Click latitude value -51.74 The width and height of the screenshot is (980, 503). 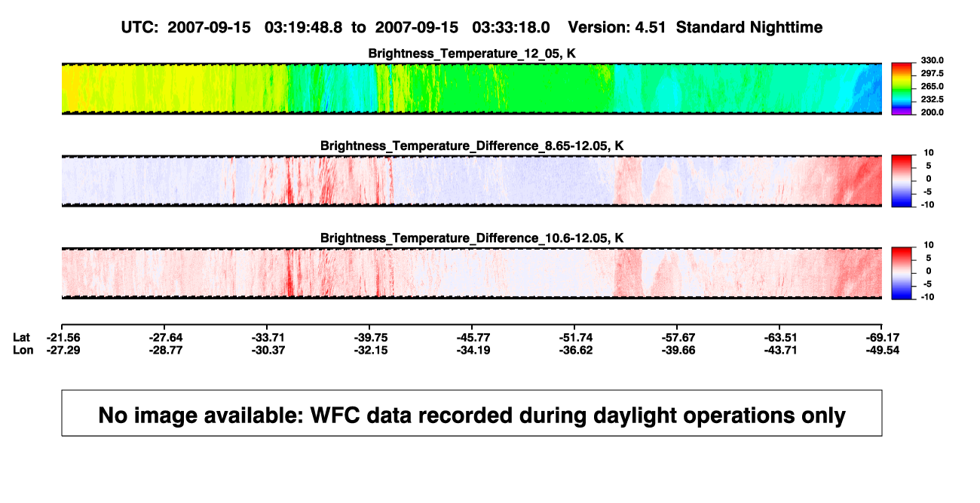pyautogui.click(x=575, y=337)
